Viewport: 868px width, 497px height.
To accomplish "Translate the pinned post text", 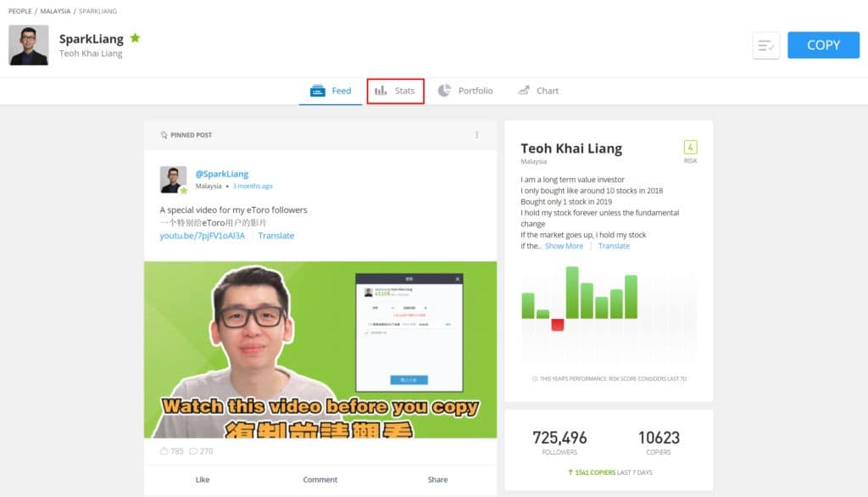I will click(276, 236).
